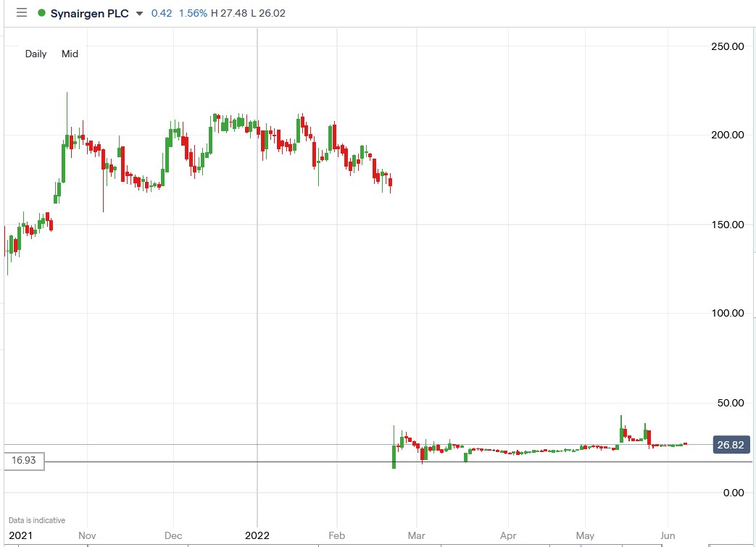This screenshot has width=756, height=547.
Task: Select the 16.93 horizontal level label
Action: tap(22, 460)
